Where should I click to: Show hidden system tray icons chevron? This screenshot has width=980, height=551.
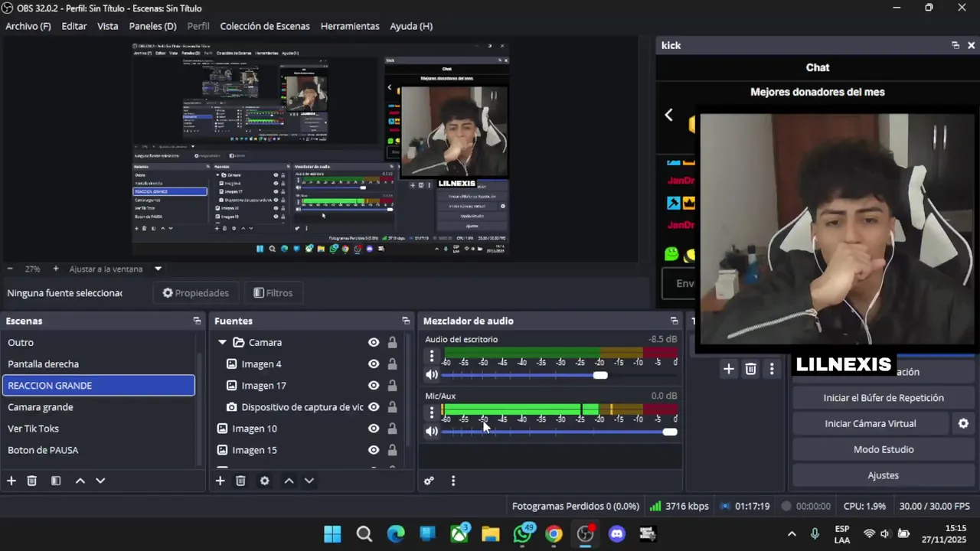[792, 533]
